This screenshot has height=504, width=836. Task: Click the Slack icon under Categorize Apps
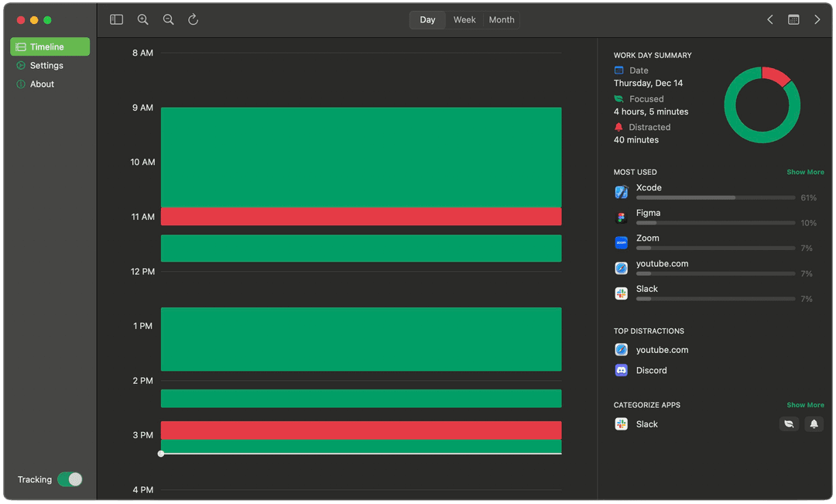pyautogui.click(x=621, y=424)
